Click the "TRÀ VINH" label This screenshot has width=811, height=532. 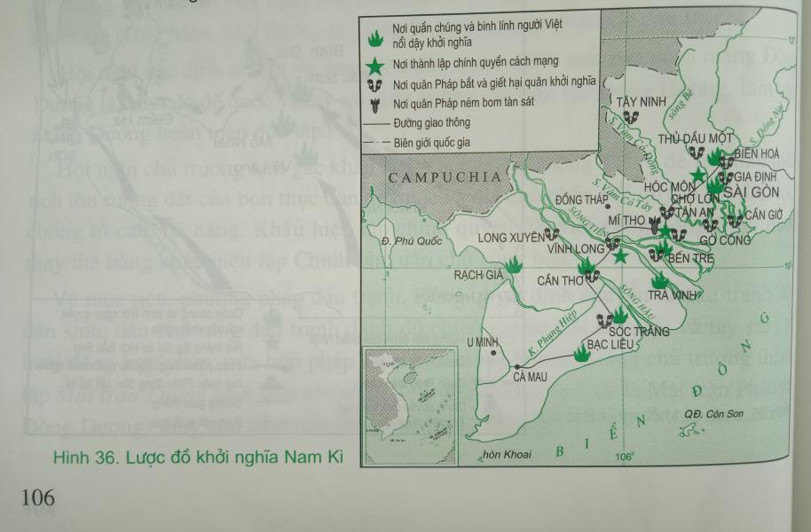tap(672, 295)
